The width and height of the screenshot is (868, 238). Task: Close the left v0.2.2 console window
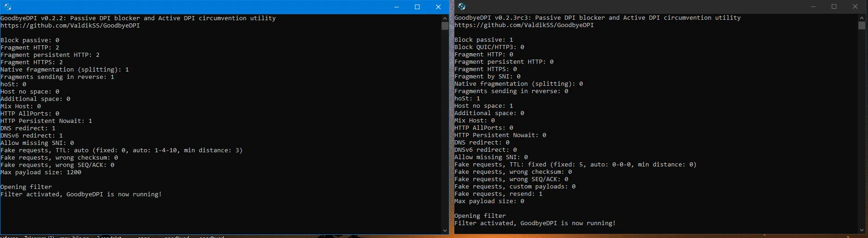(x=438, y=7)
